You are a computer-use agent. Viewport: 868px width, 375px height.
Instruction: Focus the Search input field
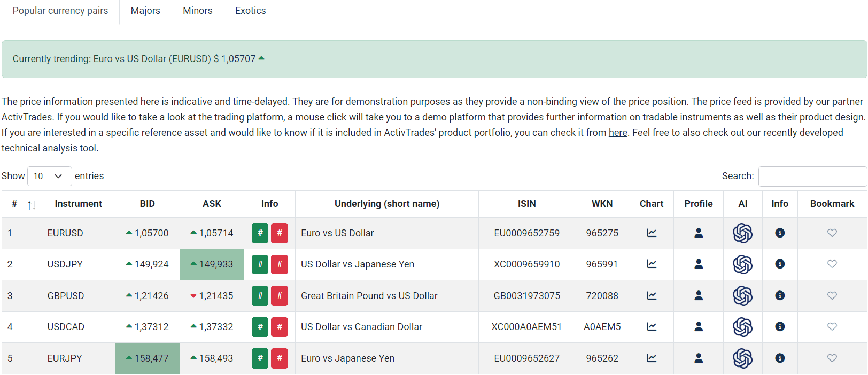tap(812, 176)
